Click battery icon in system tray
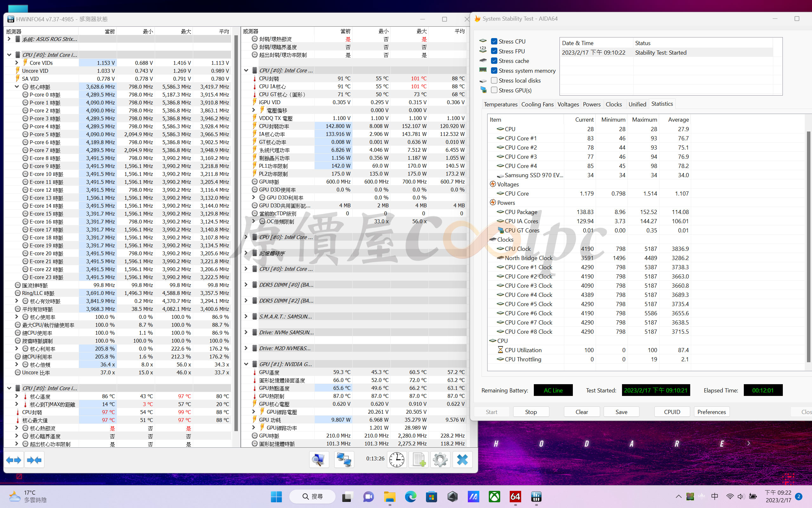 click(753, 496)
